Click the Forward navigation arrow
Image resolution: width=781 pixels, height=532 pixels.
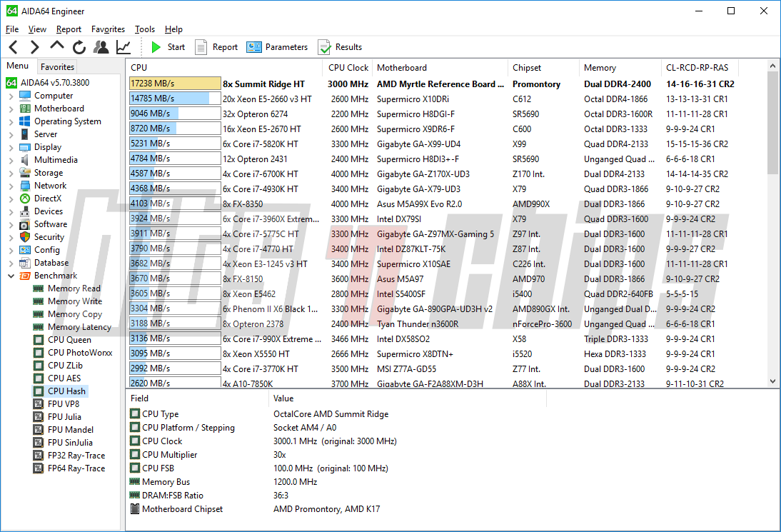tap(34, 47)
